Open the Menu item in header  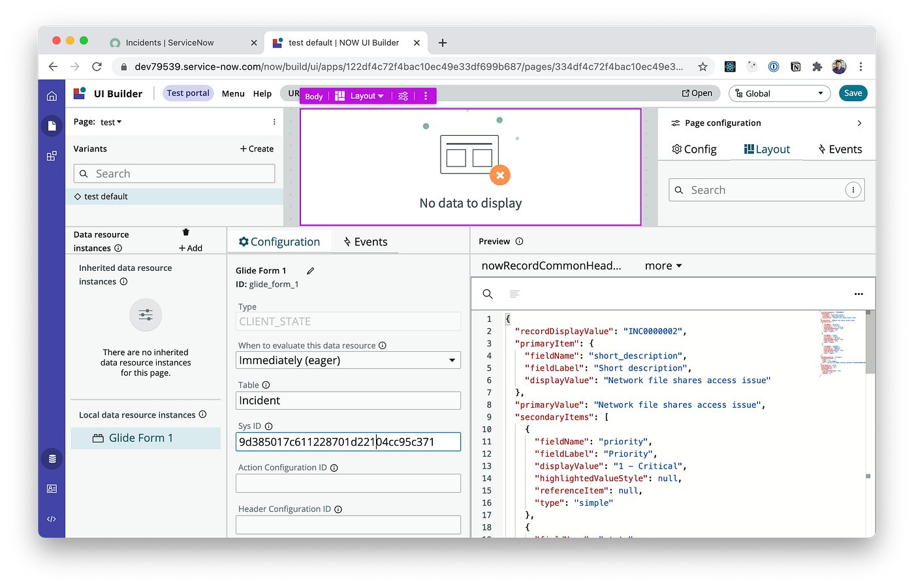(x=233, y=93)
